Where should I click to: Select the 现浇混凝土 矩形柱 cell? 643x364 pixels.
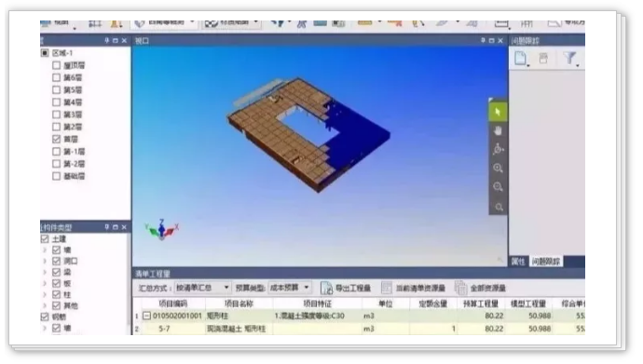coord(239,329)
